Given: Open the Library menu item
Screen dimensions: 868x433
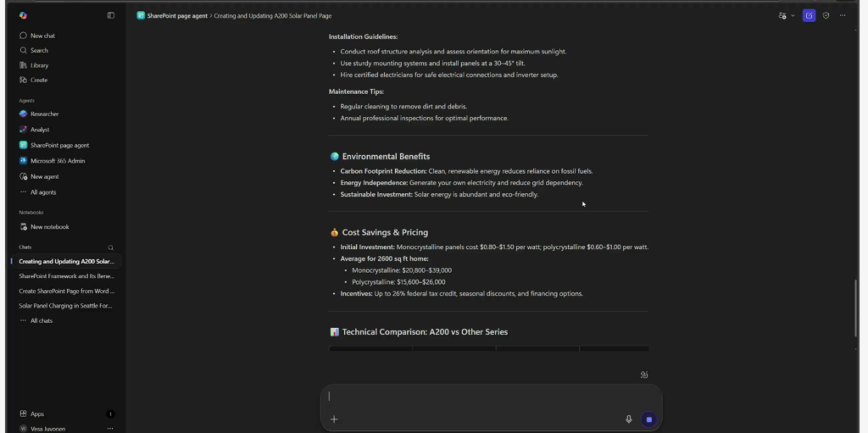Looking at the screenshot, I should [x=39, y=65].
